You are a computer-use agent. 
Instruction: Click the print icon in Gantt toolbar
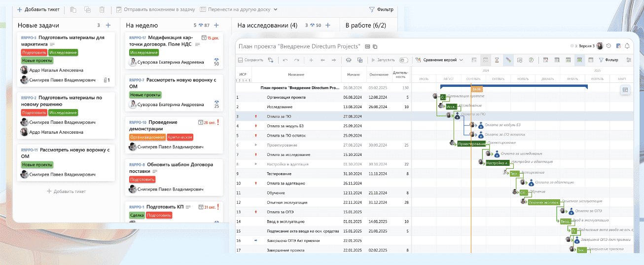point(349,60)
